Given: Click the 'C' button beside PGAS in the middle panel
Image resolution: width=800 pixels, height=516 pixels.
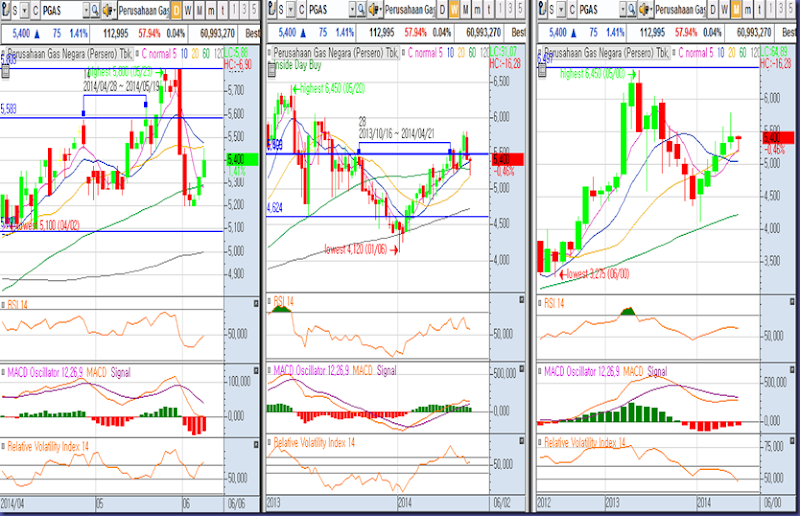Looking at the screenshot, I should [x=302, y=10].
